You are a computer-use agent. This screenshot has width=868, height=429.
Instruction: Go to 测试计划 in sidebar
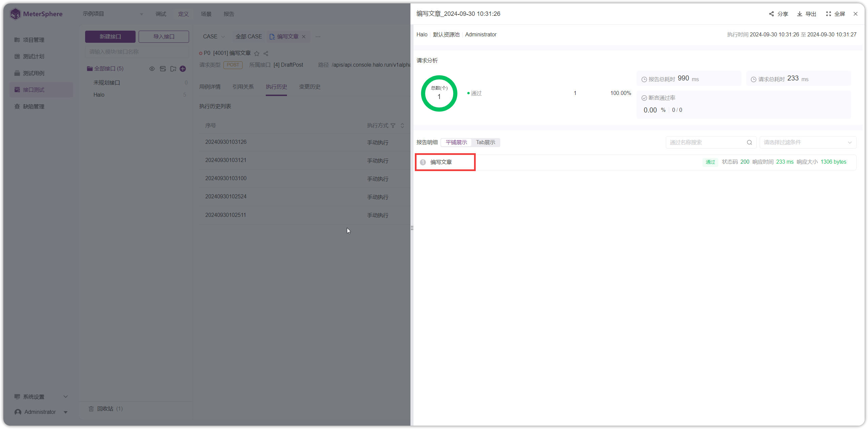point(41,56)
